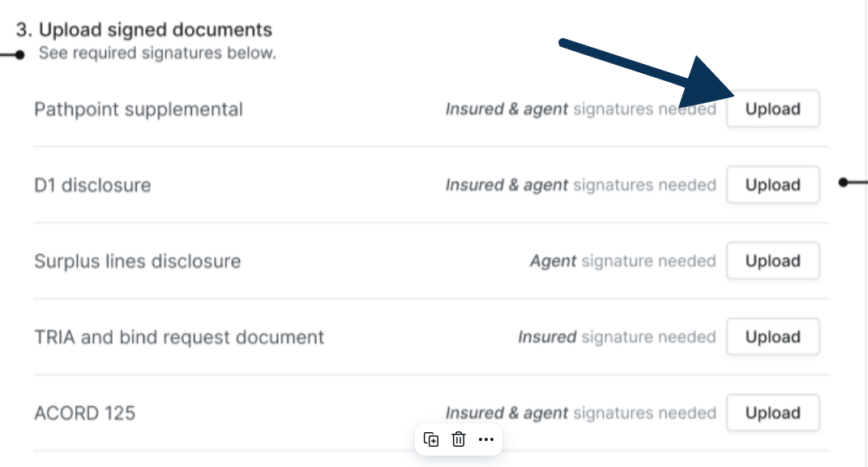The width and height of the screenshot is (868, 467).
Task: Click 'Insured signature needed' note for TRIA
Action: (x=617, y=337)
